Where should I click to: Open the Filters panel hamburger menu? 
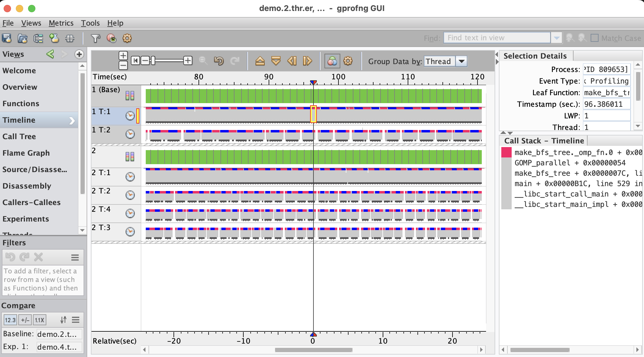[x=75, y=258]
